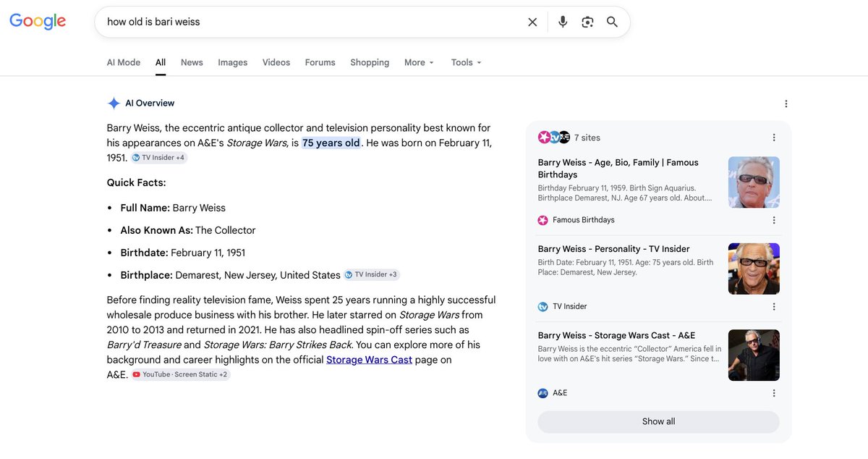Click the Famous Birthdays source name
Screen dimensions: 868x459
point(584,220)
